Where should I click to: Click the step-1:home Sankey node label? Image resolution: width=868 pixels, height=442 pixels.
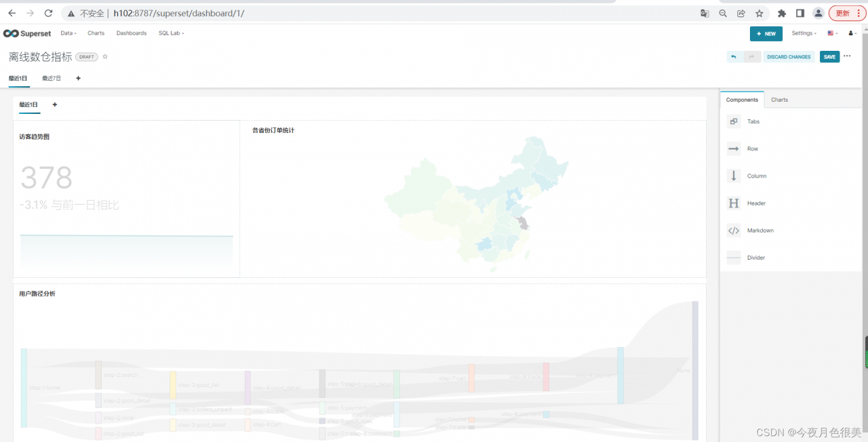(44, 388)
